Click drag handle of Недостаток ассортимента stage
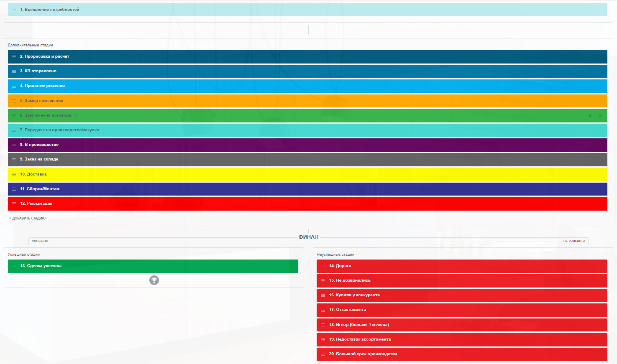This screenshot has width=617, height=364. coord(323,340)
